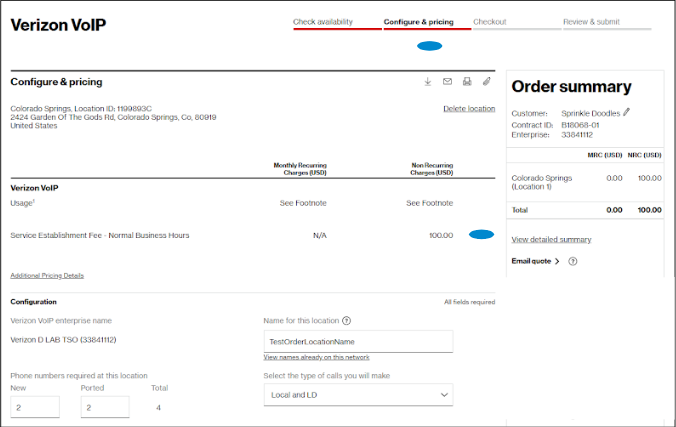Click the Total phone numbers value 4
The height and width of the screenshot is (427, 676).
[x=158, y=408]
